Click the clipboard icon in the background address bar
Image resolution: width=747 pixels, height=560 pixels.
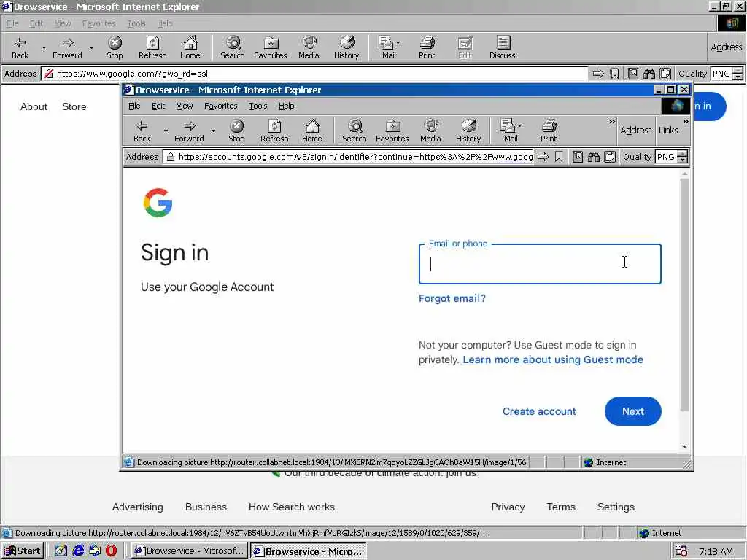click(x=665, y=74)
